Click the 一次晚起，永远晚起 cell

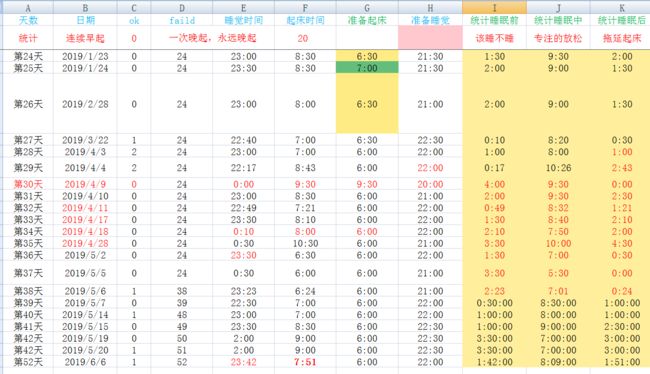pos(212,38)
